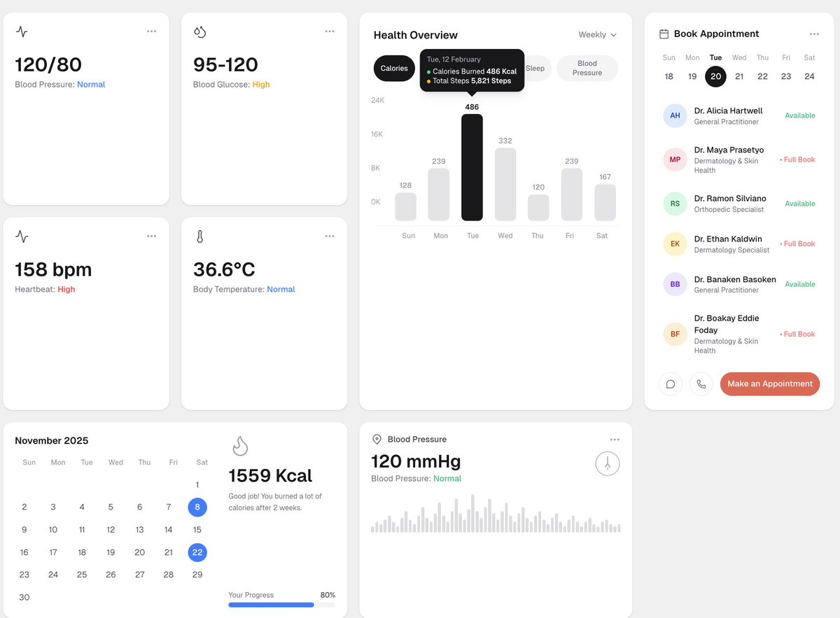Open the Body Temperature card three-dot menu
Screen dimensions: 840x618
point(330,237)
